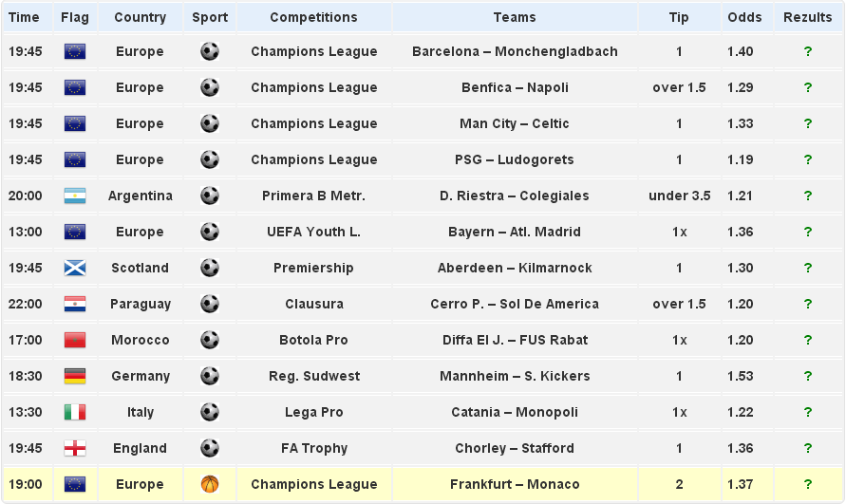Viewport: 846px width, 504px height.
Task: Click the Morocco flag icon
Action: click(75, 340)
